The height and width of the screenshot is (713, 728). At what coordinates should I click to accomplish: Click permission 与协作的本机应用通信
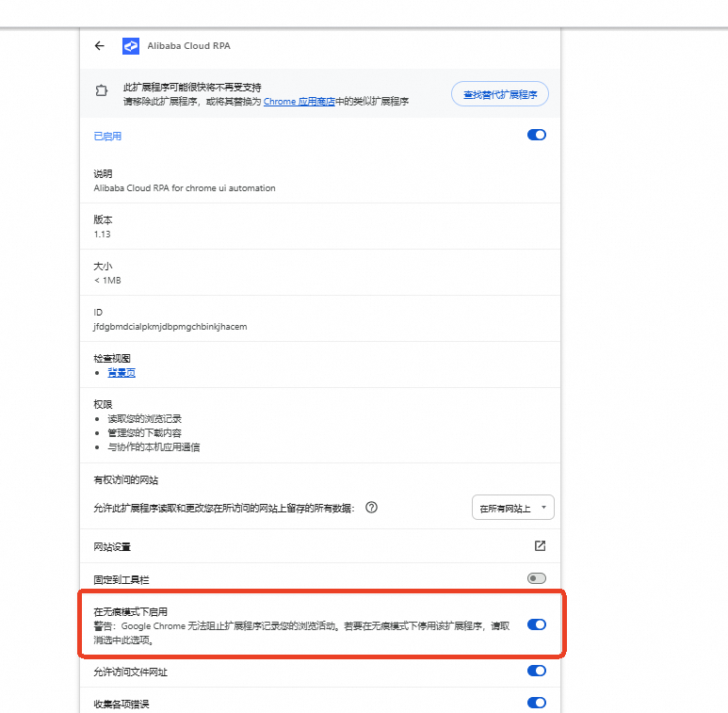(154, 447)
